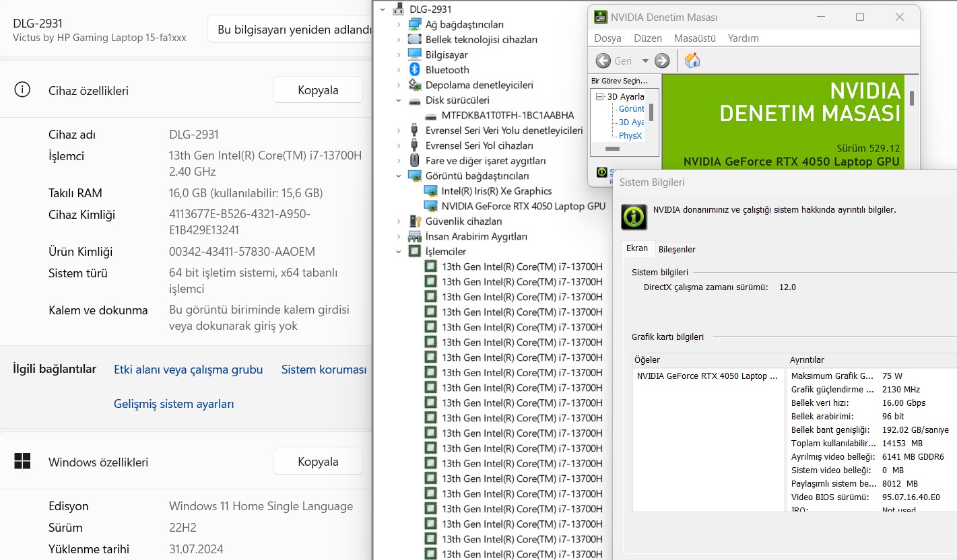
Task: Click the Cihaz özellikleri info icon
Action: 22,90
